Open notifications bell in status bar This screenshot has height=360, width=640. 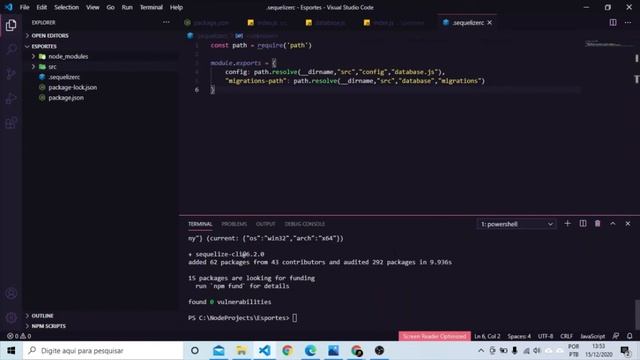coord(629,336)
